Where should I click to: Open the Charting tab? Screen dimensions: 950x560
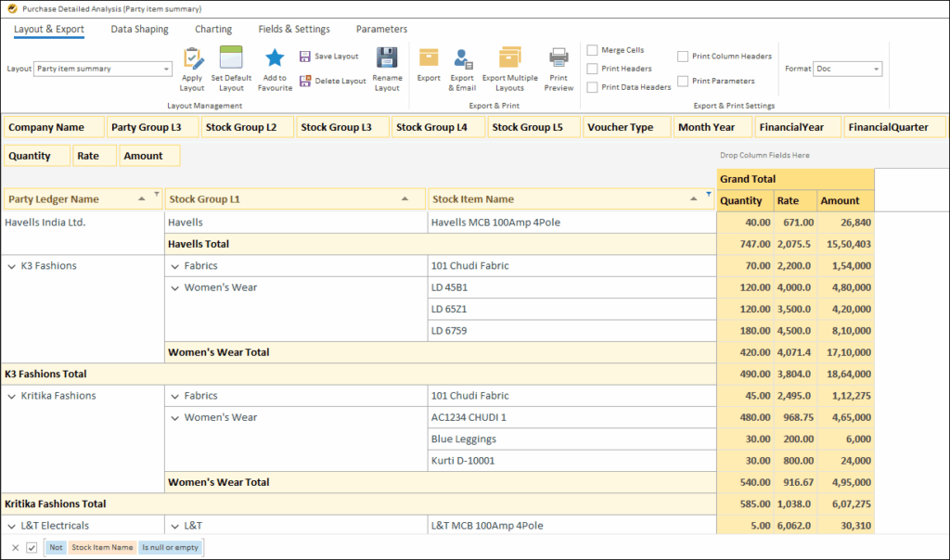pyautogui.click(x=212, y=29)
